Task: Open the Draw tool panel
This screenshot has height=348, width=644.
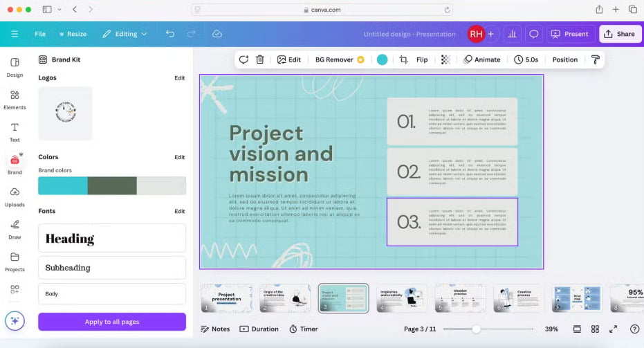Action: click(x=15, y=230)
